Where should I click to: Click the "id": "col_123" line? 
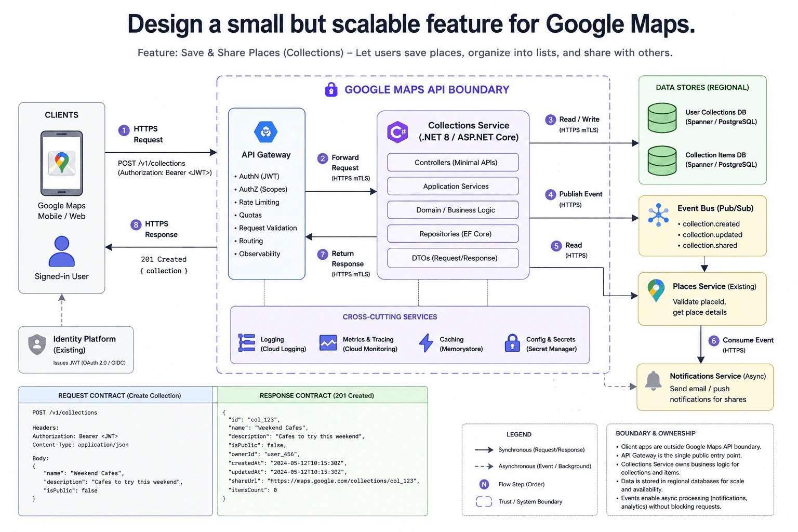pyautogui.click(x=254, y=420)
